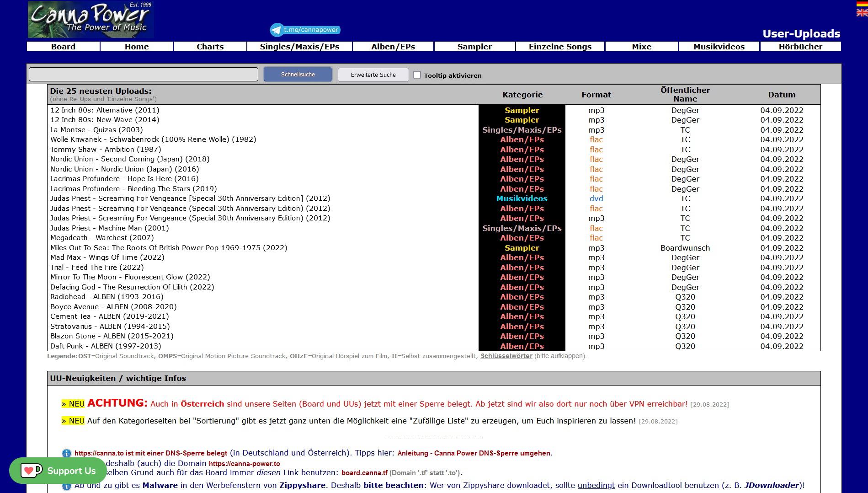
Task: Open Mirror To The Moon - Fluorescent Glow
Action: [130, 277]
